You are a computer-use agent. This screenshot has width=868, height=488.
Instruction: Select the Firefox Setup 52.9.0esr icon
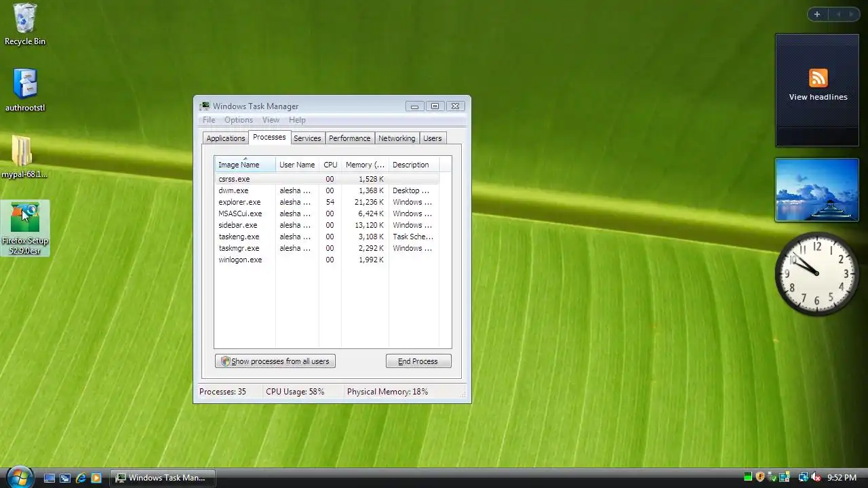25,228
